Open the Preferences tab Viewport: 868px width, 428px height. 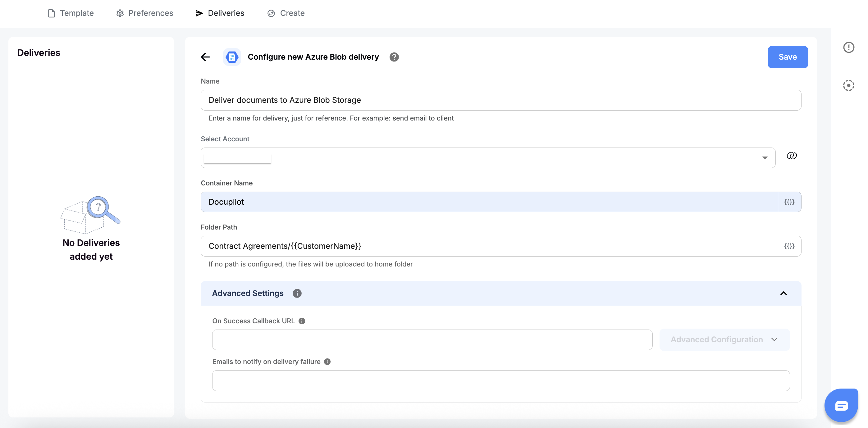click(144, 13)
